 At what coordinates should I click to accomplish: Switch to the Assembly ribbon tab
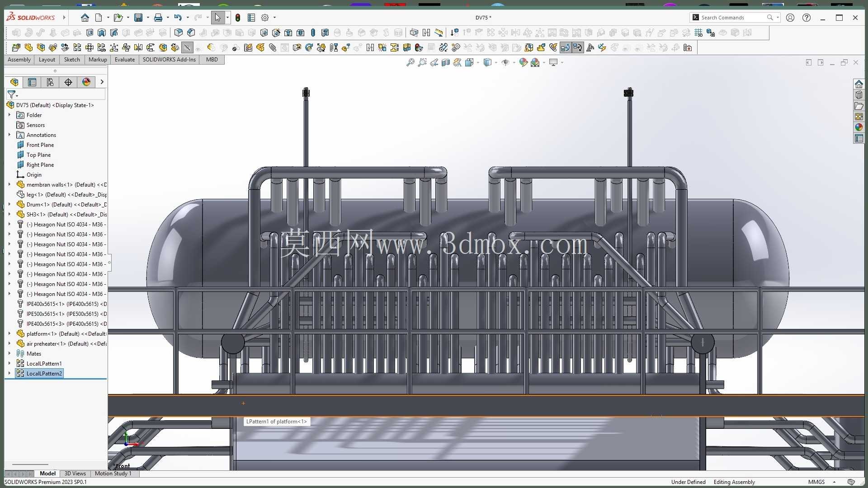coord(19,60)
